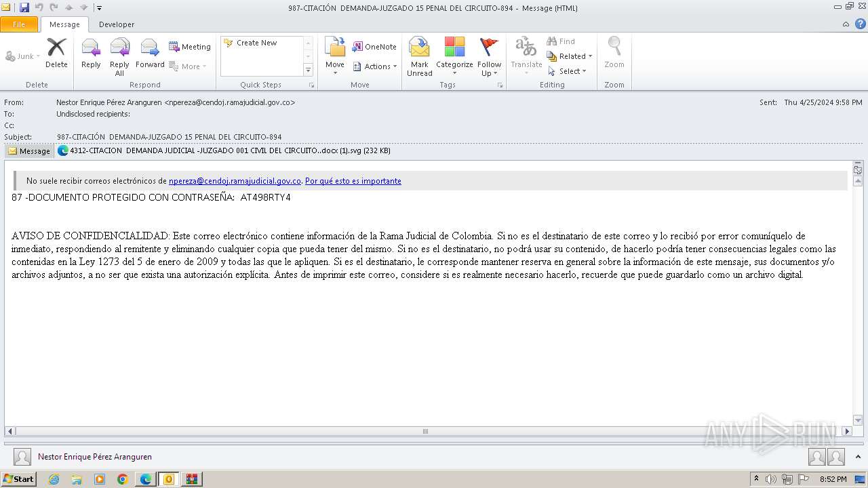The height and width of the screenshot is (488, 868).
Task: Open Categorize color options
Action: [x=454, y=57]
